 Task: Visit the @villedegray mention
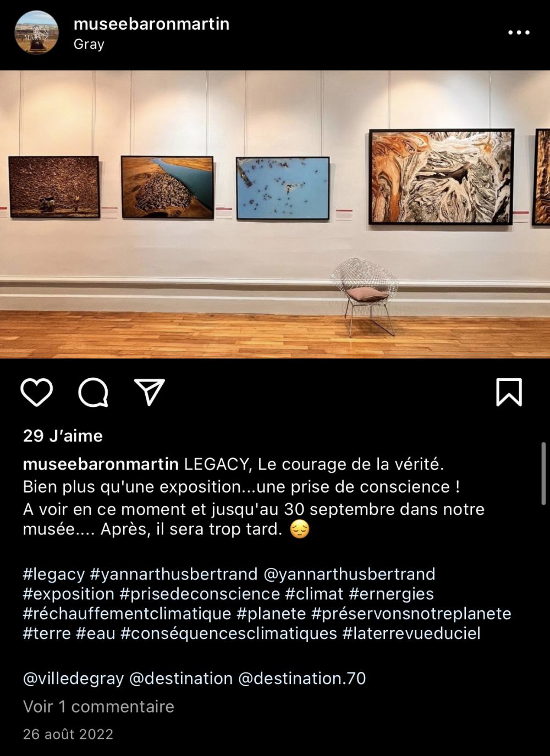point(74,678)
